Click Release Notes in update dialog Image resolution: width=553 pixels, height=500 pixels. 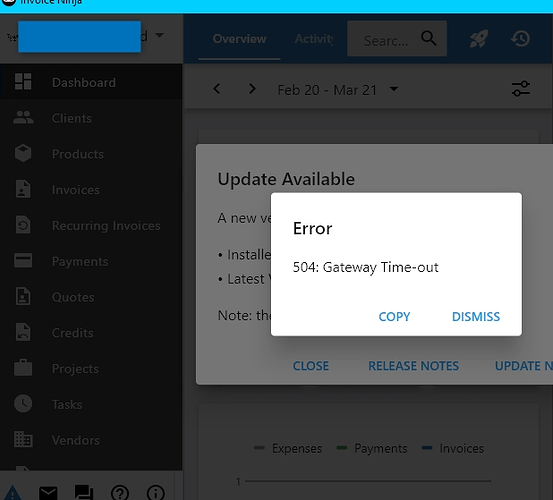[413, 366]
